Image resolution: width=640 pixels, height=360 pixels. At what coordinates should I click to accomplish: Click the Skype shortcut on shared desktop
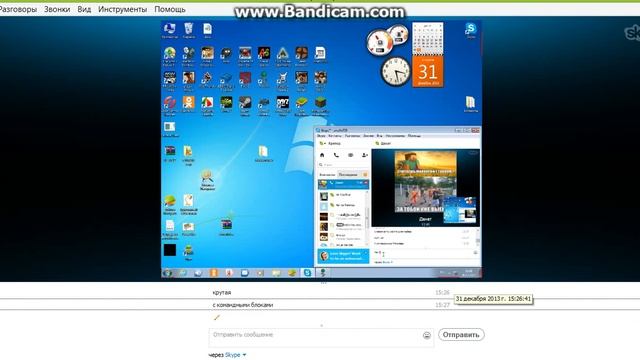pos(471,30)
